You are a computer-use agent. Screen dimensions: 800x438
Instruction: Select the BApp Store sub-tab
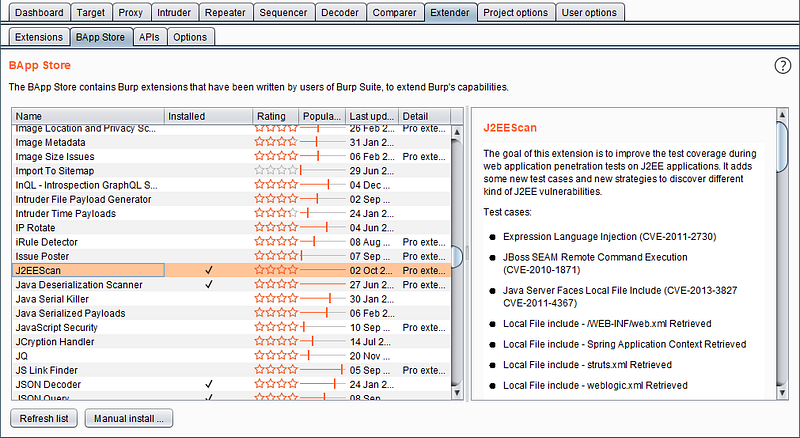pyautogui.click(x=101, y=37)
